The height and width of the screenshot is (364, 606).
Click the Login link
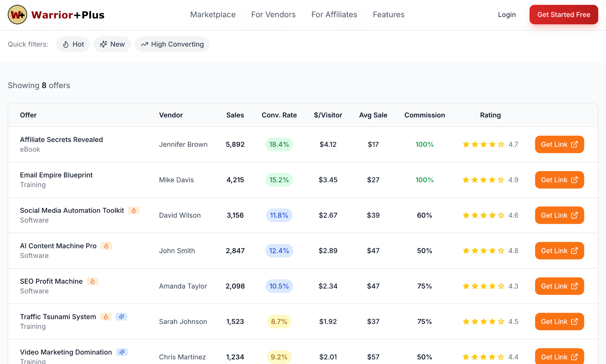click(x=507, y=15)
